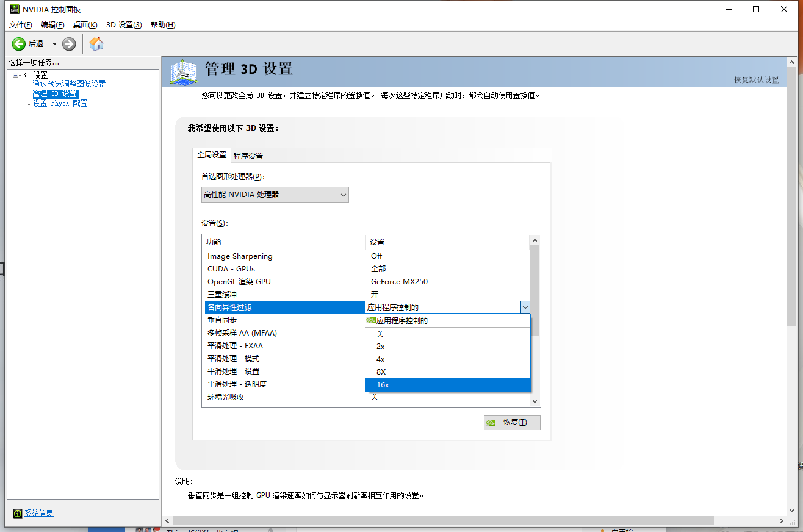This screenshot has width=803, height=532.
Task: Click the green Back arrow icon
Action: click(19, 43)
